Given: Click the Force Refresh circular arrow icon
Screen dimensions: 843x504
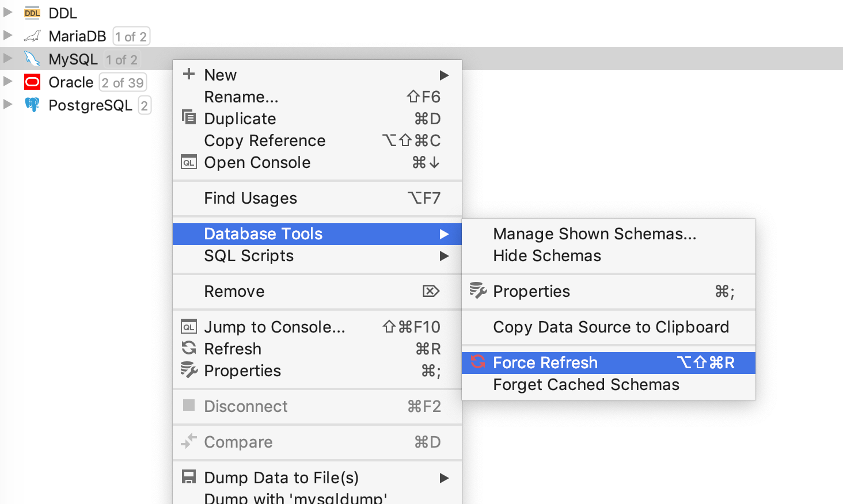Looking at the screenshot, I should tap(478, 362).
